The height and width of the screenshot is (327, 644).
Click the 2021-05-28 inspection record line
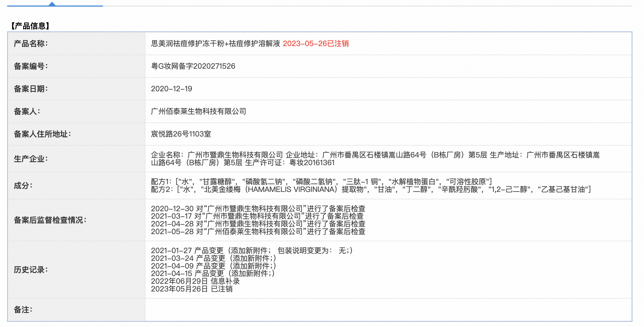258,232
